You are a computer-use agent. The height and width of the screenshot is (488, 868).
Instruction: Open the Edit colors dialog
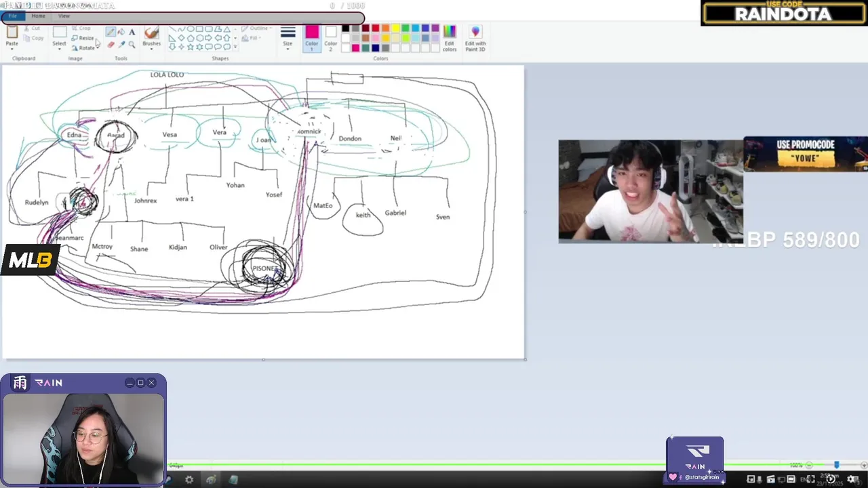450,39
